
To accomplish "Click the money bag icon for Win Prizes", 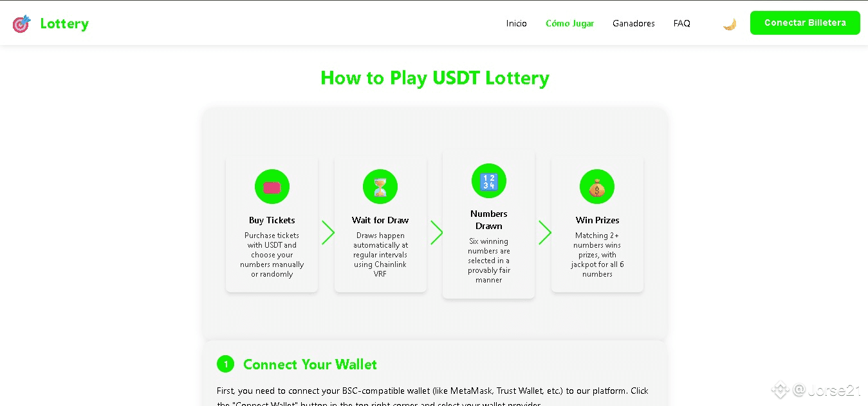I will pos(597,187).
